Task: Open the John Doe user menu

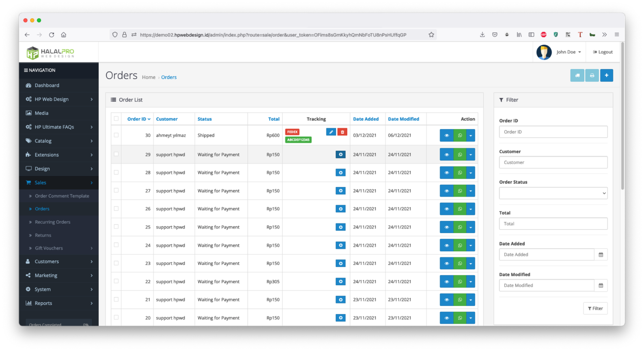Action: [568, 52]
